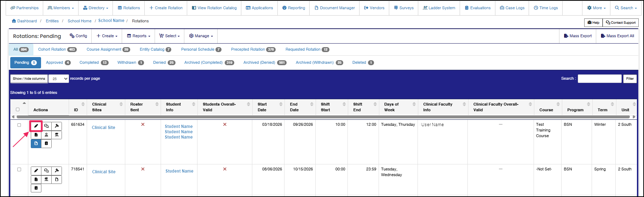Click the Filter button
This screenshot has width=644, height=197.
(630, 79)
